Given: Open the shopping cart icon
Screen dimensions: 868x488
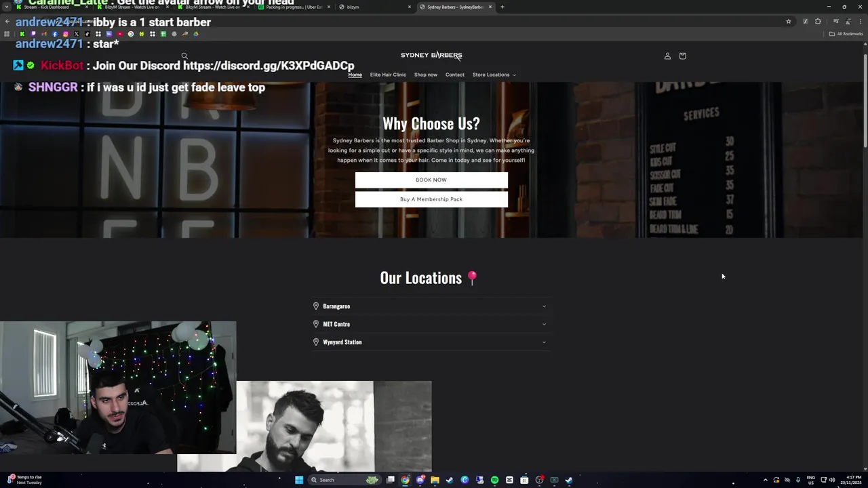Looking at the screenshot, I should [682, 56].
